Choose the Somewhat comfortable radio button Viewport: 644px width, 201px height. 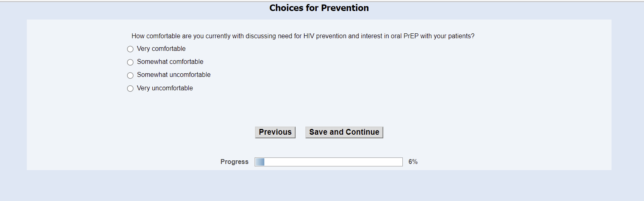(x=130, y=62)
